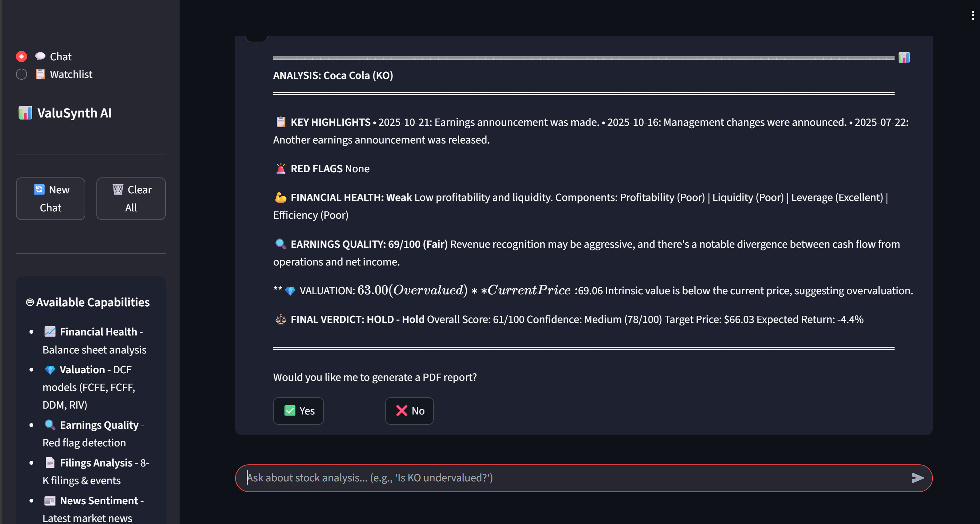
Task: Click the red siren Red Flags icon
Action: coord(281,168)
